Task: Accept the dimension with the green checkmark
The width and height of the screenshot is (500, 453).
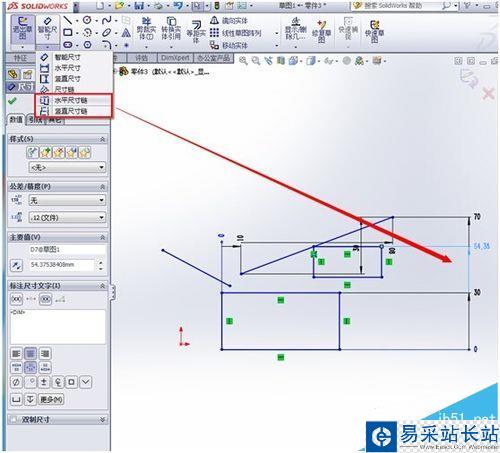Action: point(12,100)
